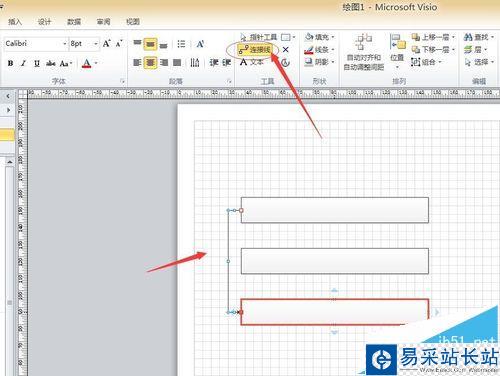Align text to top

[x=137, y=43]
